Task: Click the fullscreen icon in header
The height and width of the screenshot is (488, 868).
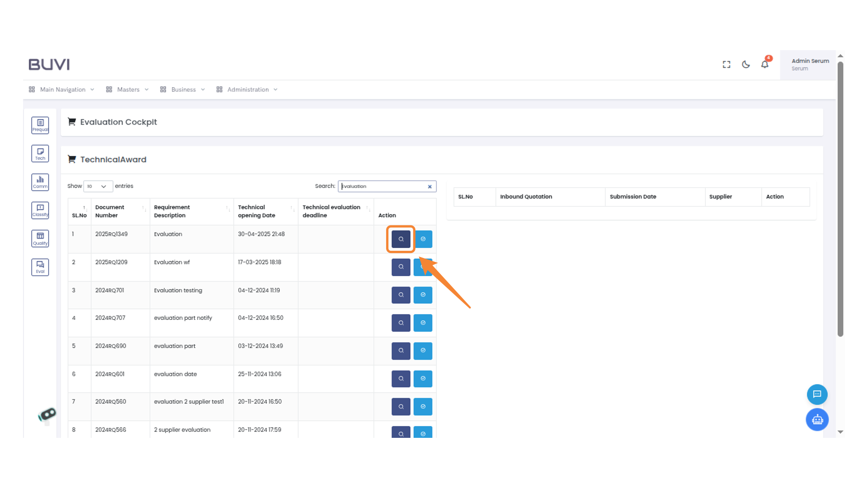Action: (x=726, y=65)
